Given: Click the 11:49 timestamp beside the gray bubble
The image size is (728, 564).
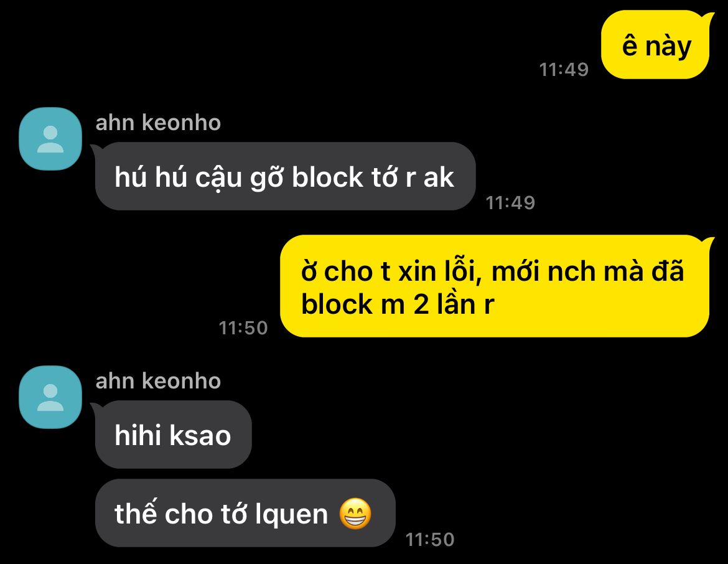Looking at the screenshot, I should (x=510, y=202).
